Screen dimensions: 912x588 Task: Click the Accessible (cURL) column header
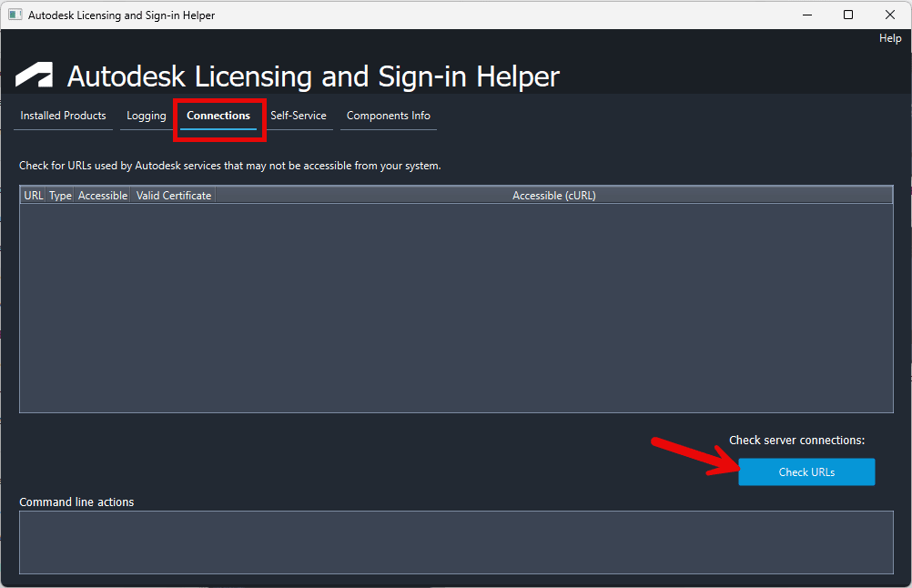(553, 196)
